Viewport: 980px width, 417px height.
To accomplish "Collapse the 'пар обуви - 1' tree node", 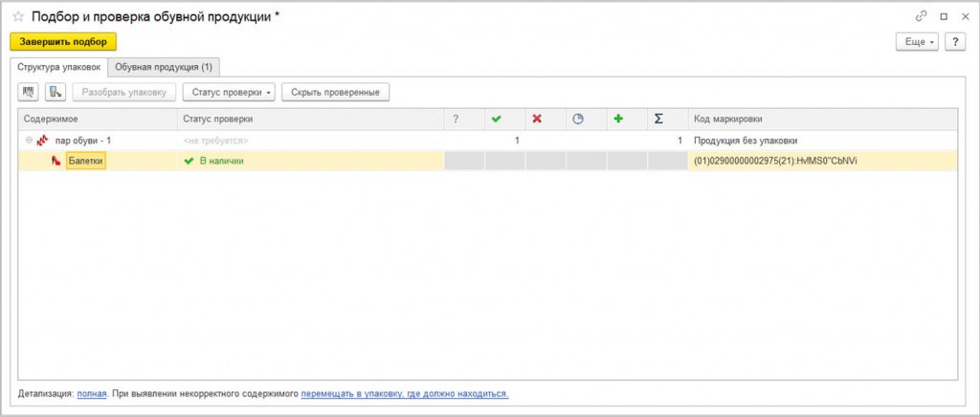I will pos(29,141).
